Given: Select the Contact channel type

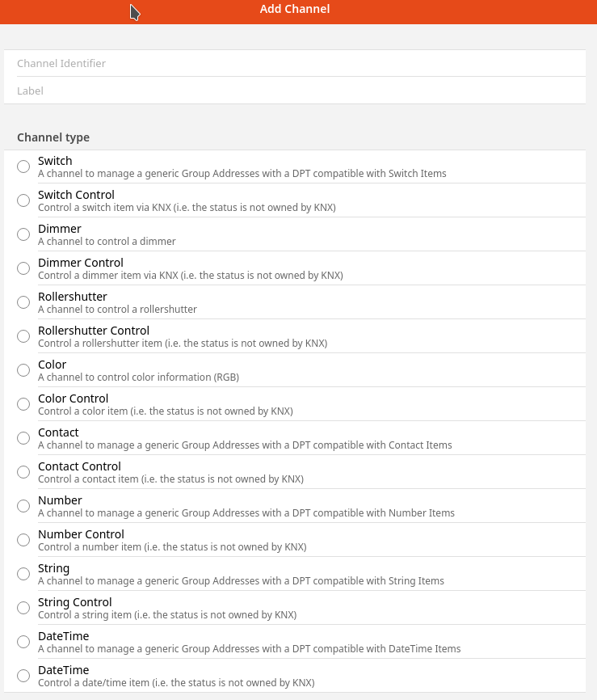Looking at the screenshot, I should 23,438.
